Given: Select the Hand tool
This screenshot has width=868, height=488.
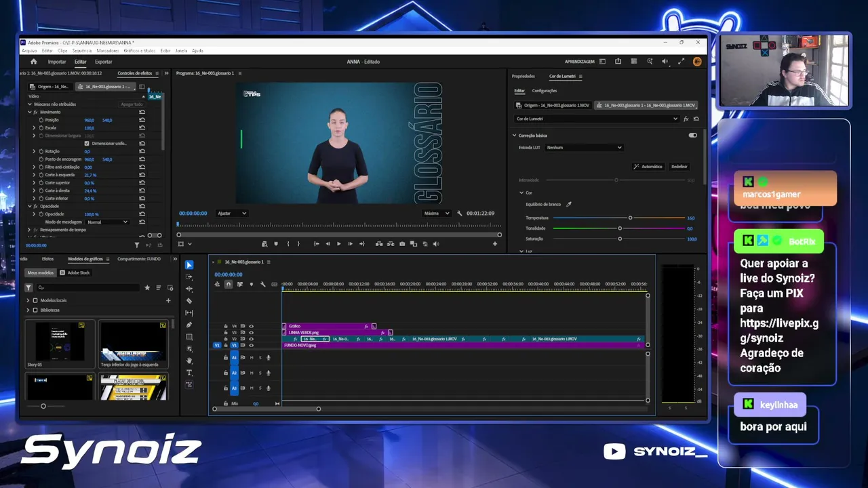Looking at the screenshot, I should 189,361.
